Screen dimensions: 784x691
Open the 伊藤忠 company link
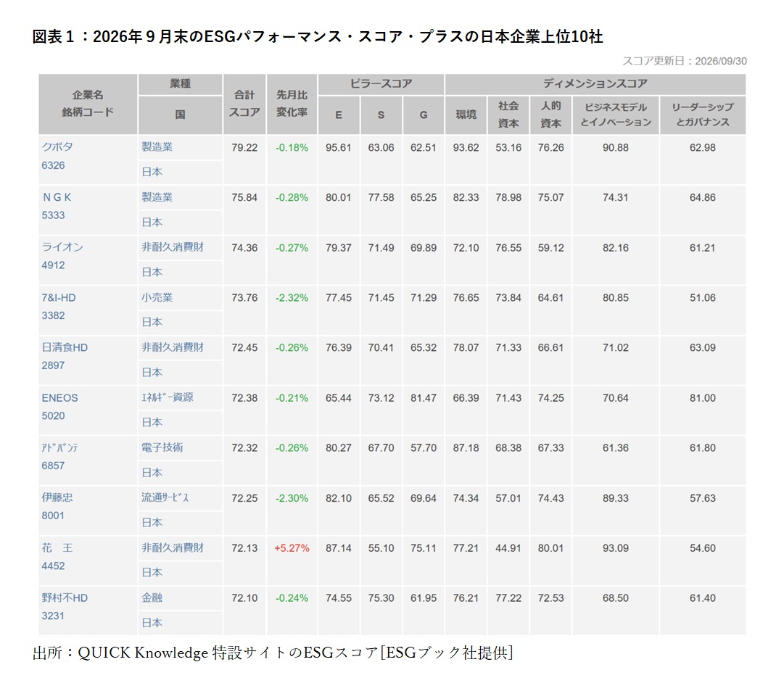(x=57, y=497)
